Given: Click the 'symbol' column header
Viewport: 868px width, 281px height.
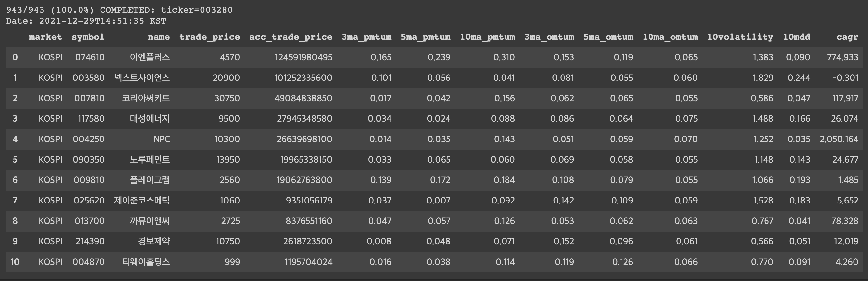Looking at the screenshot, I should click(88, 37).
